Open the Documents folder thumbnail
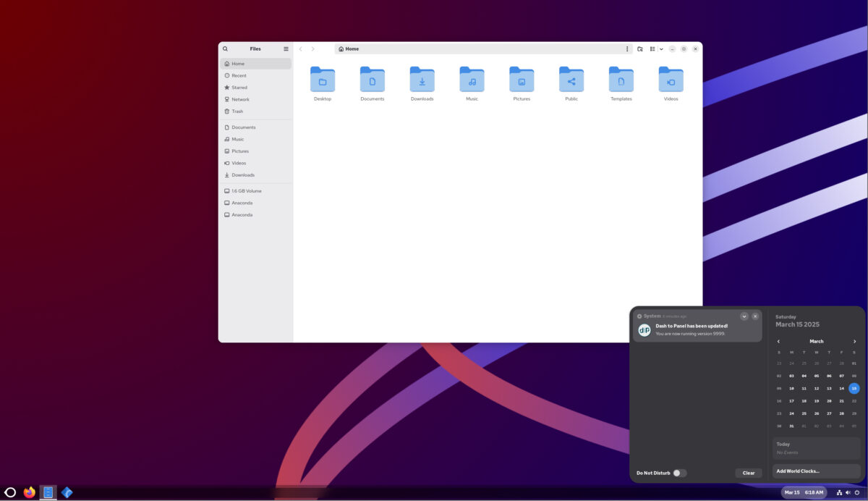The width and height of the screenshot is (868, 501). tap(372, 78)
